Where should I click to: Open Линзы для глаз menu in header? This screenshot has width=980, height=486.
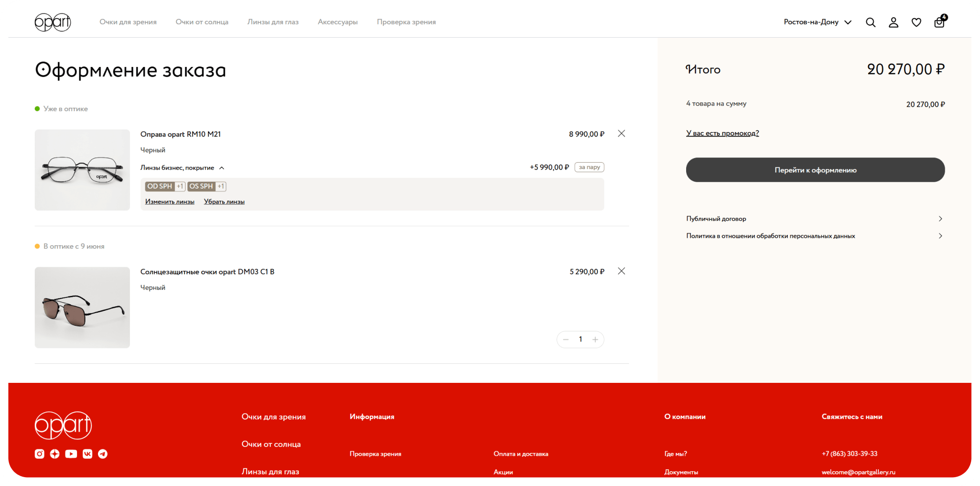273,22
